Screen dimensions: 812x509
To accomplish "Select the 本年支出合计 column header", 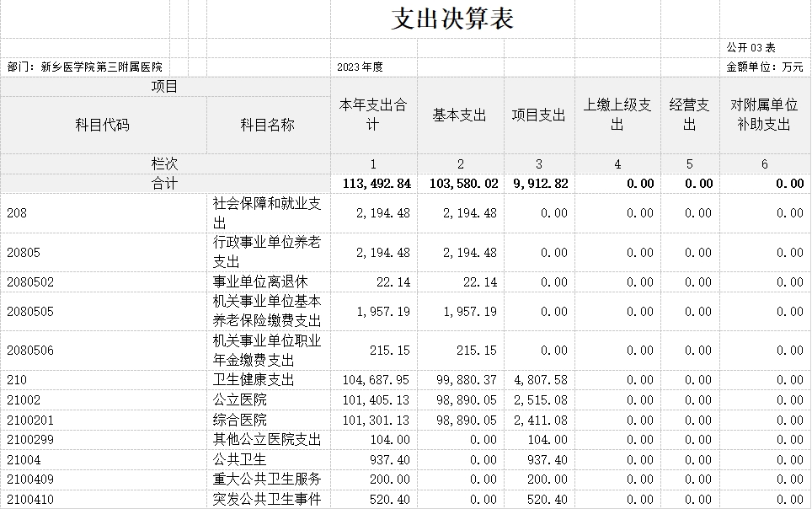I will 373,115.
